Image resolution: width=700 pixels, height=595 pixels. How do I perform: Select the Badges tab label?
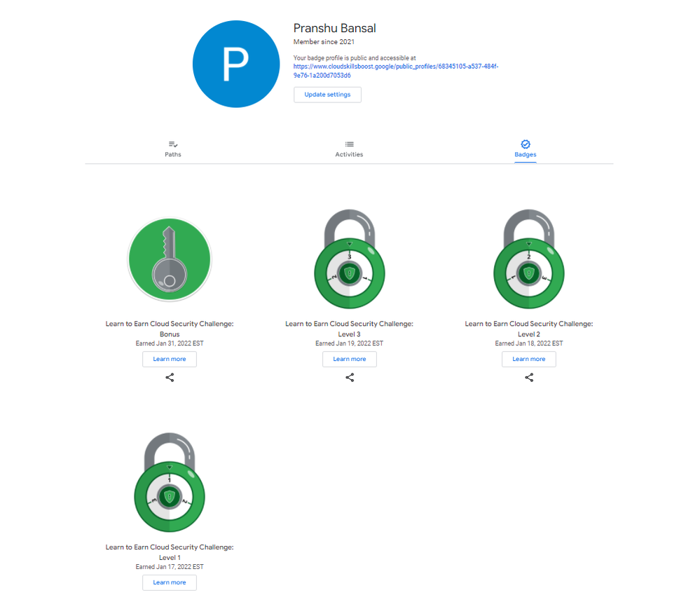(x=526, y=154)
